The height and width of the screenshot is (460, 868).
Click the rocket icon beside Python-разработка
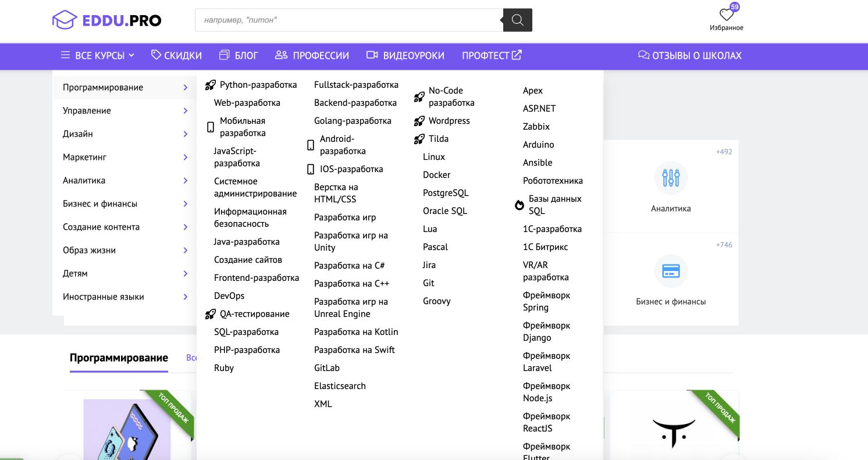point(211,85)
